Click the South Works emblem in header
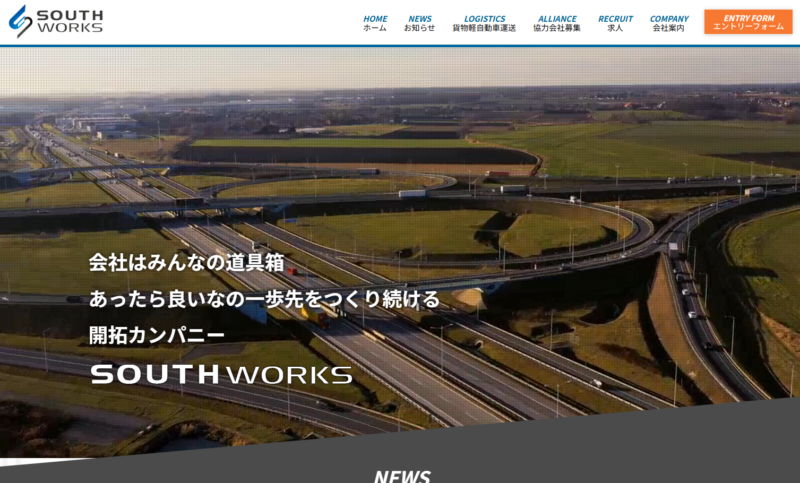This screenshot has width=800, height=483. [20, 21]
